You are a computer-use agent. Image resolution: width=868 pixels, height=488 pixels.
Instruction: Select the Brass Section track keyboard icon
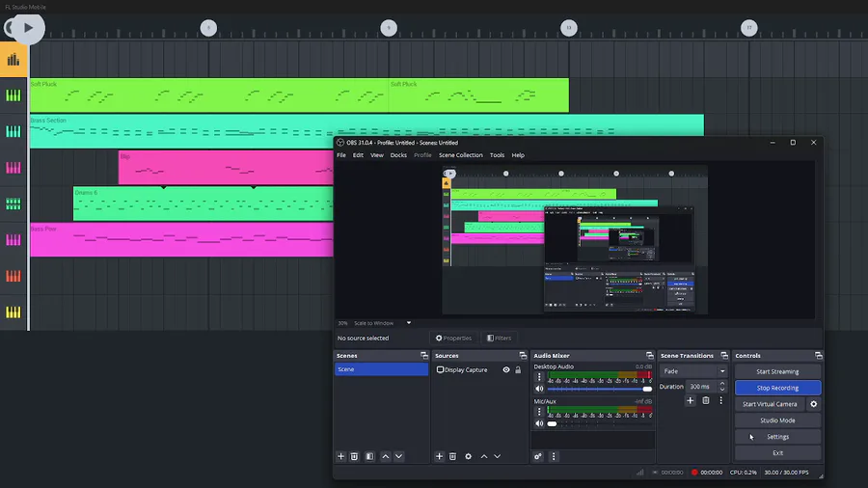14,131
